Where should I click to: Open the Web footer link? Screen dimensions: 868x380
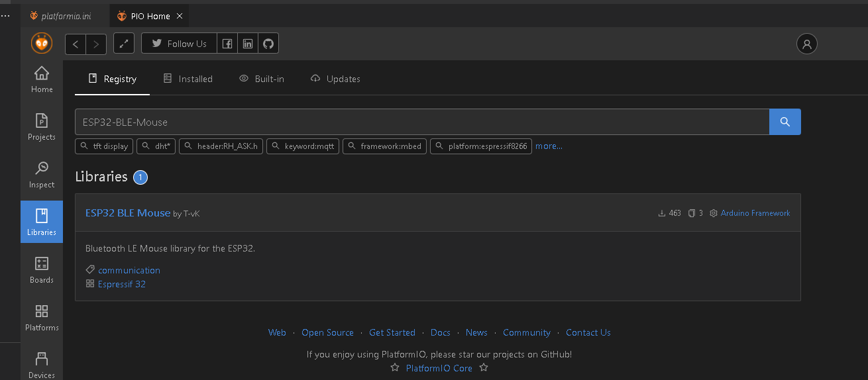point(277,332)
